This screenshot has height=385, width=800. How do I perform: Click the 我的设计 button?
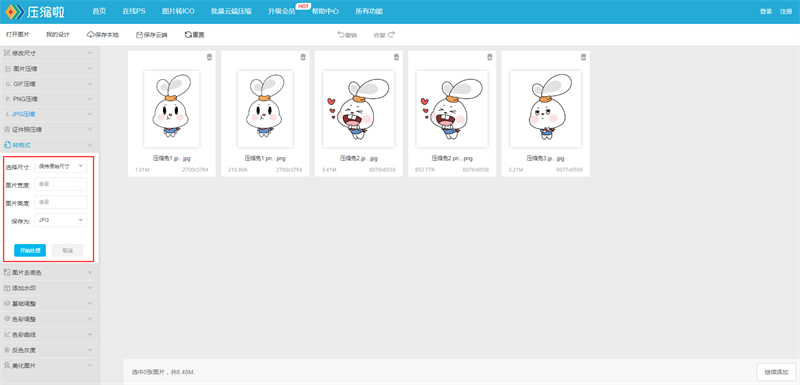point(58,35)
